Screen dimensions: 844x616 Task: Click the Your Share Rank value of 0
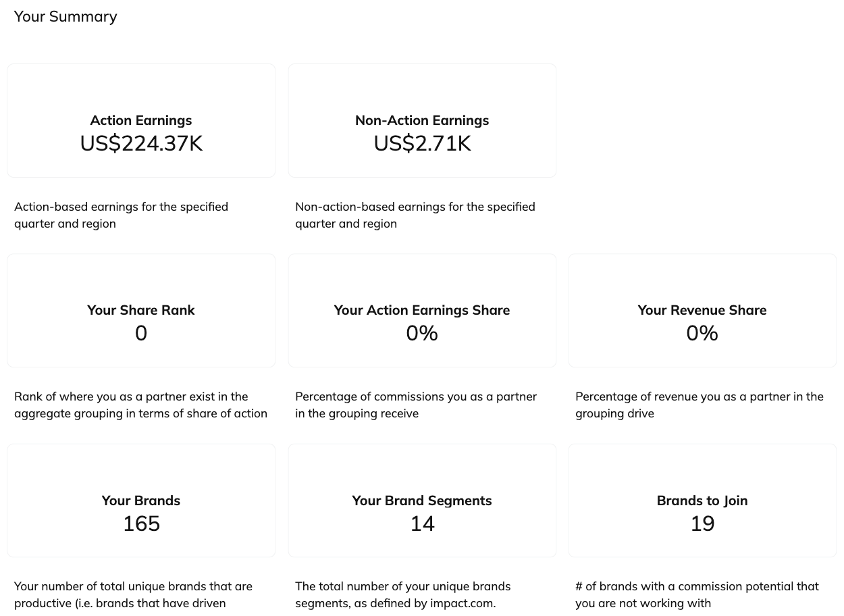[141, 333]
